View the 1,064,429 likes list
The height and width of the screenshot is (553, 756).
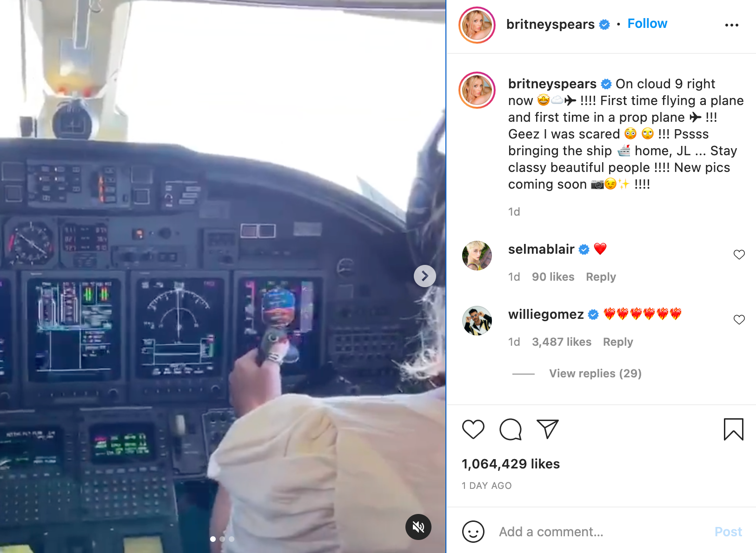tap(511, 464)
